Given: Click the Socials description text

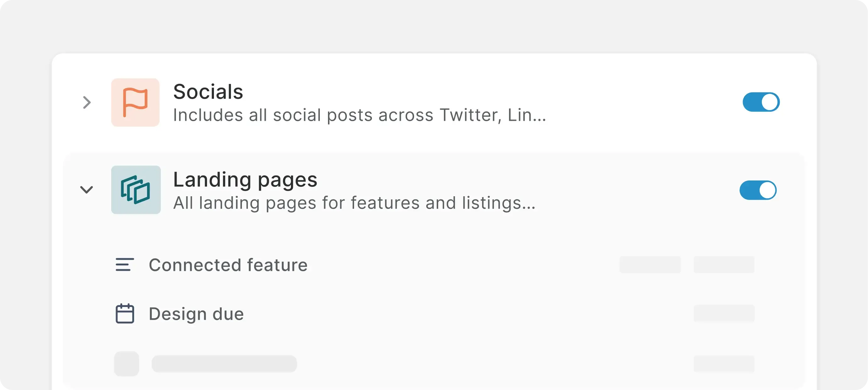Looking at the screenshot, I should point(359,115).
